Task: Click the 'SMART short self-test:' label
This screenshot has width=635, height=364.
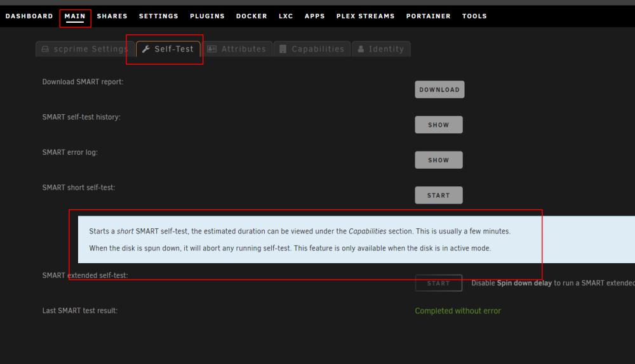Action: tap(79, 188)
